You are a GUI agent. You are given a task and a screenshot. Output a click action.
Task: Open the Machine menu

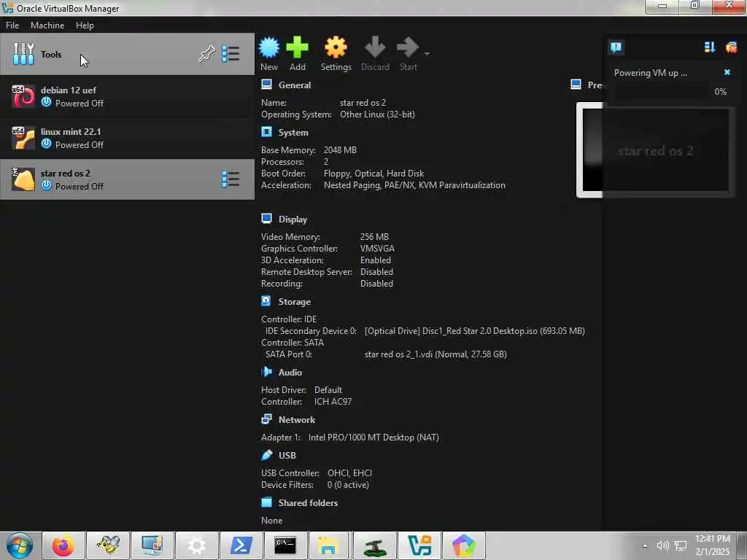[47, 26]
